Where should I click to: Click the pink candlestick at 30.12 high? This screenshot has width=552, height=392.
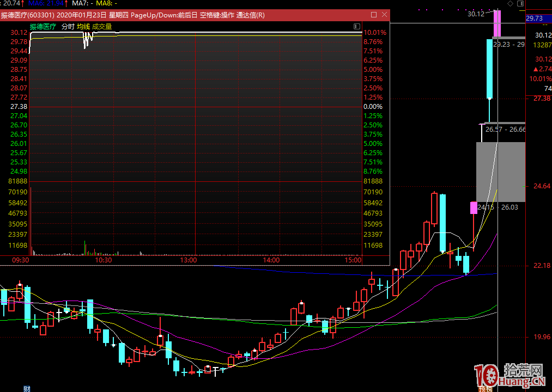click(x=497, y=23)
